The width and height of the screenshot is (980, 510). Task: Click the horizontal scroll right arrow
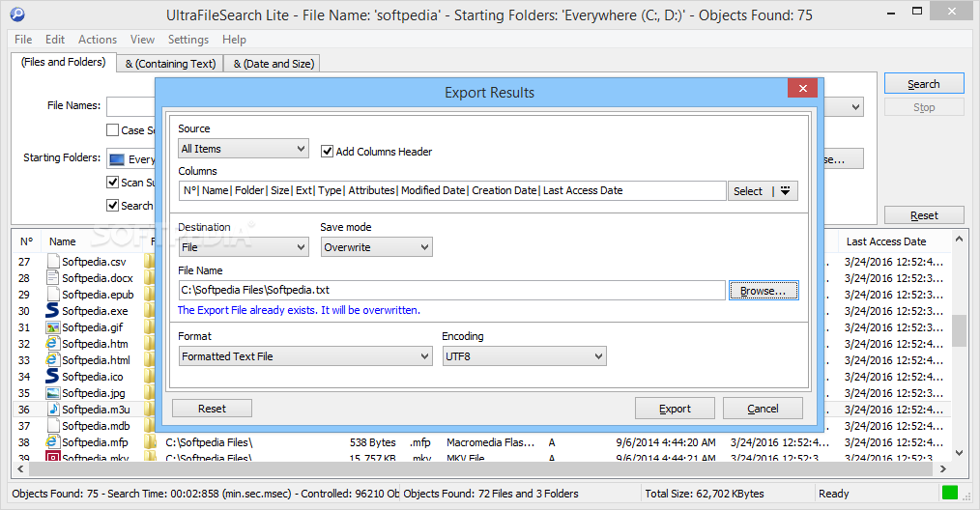tap(943, 468)
